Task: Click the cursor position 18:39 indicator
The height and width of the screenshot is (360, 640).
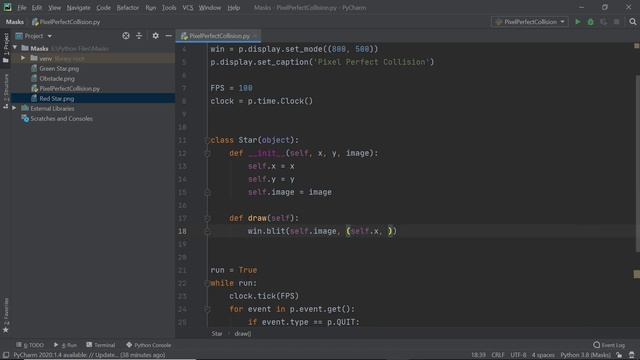Action: (478, 355)
